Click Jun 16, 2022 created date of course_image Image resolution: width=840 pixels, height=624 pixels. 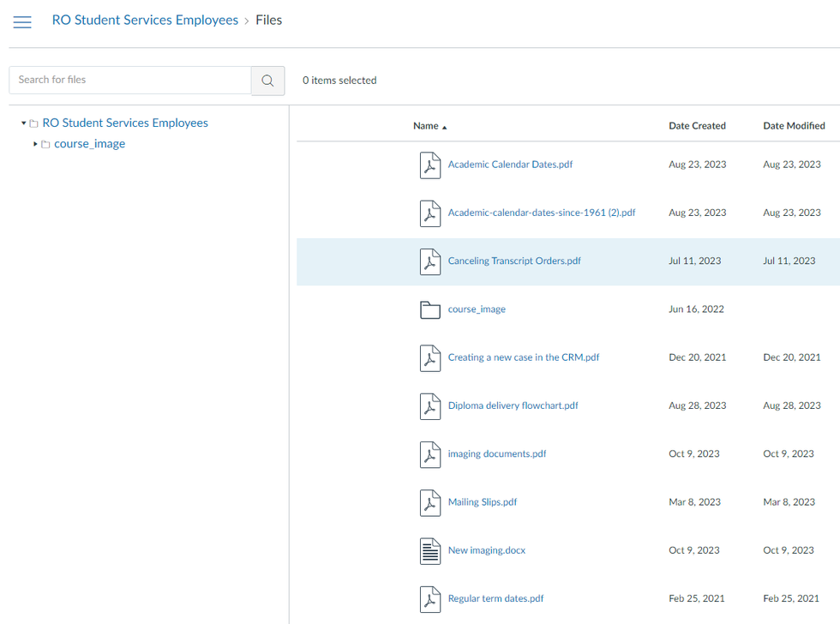click(696, 309)
